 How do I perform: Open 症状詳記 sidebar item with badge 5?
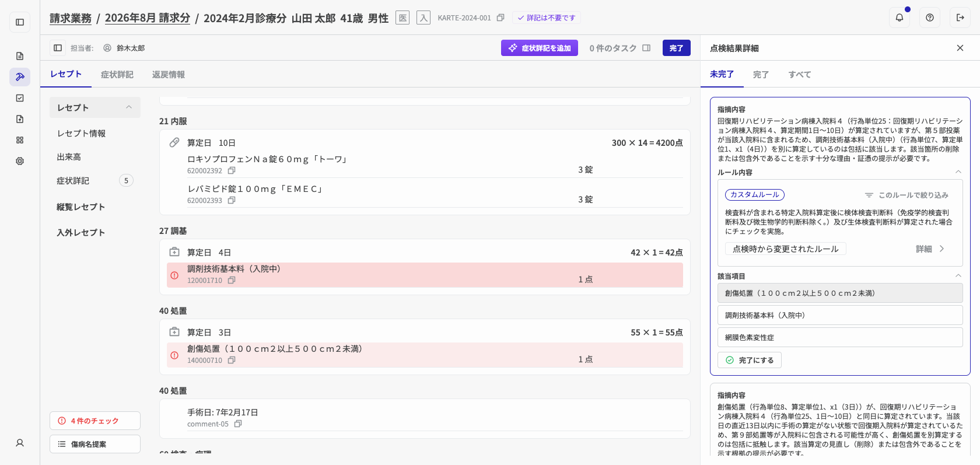tap(95, 181)
